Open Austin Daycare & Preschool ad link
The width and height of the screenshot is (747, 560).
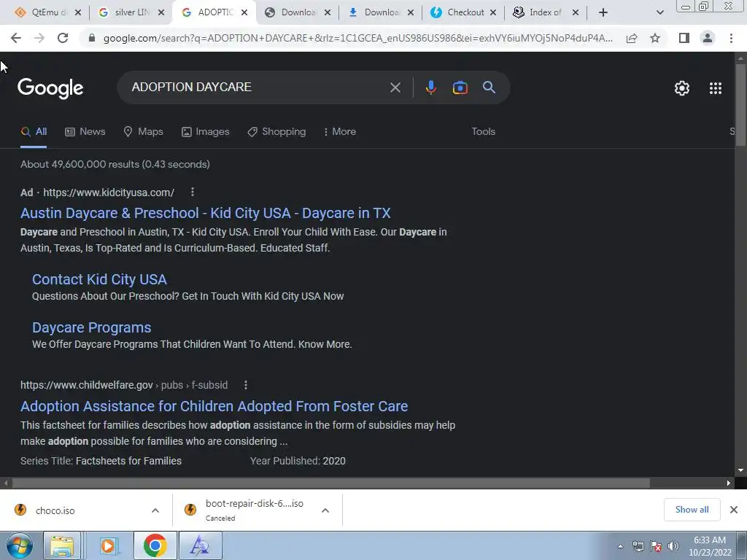click(205, 213)
